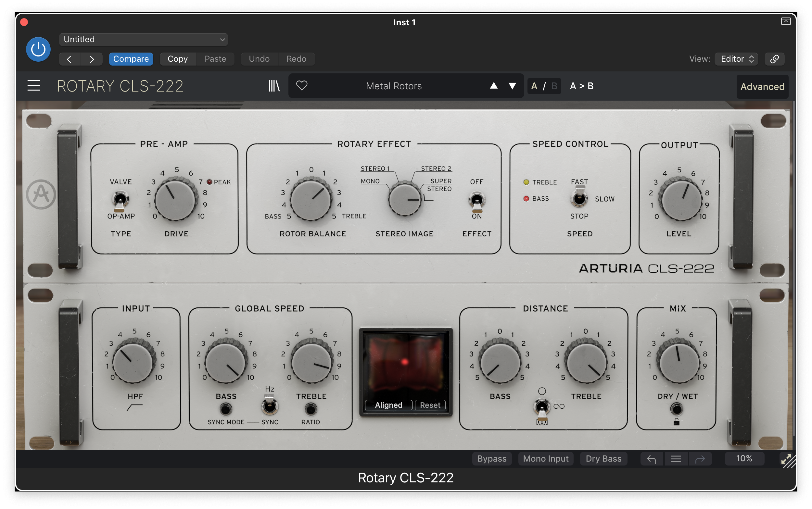This screenshot has width=812, height=509.
Task: Switch to the B slot
Action: point(554,86)
